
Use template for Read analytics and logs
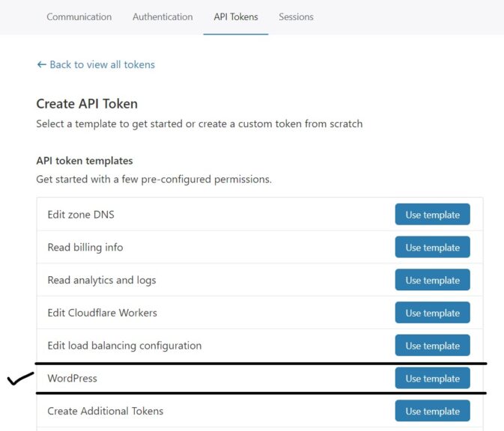pyautogui.click(x=432, y=280)
